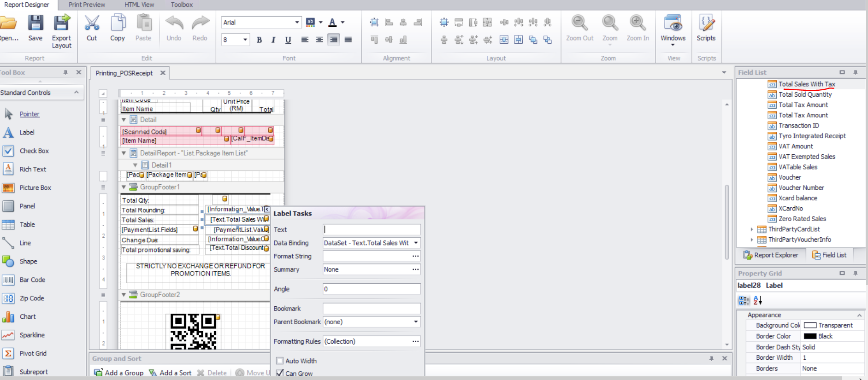This screenshot has height=380, width=868.
Task: Switch to the Print Preview tab
Action: click(87, 5)
